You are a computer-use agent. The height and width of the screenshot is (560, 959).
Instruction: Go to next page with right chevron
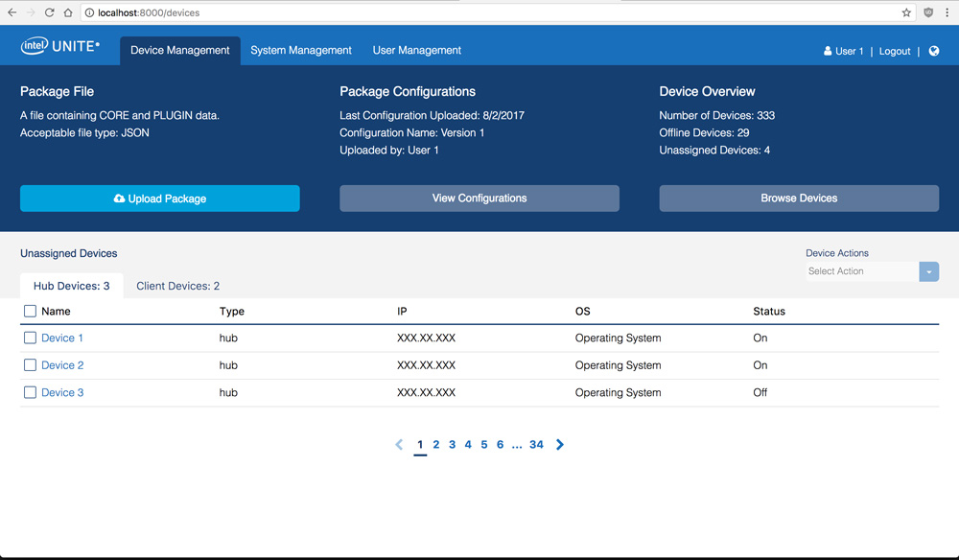[560, 445]
